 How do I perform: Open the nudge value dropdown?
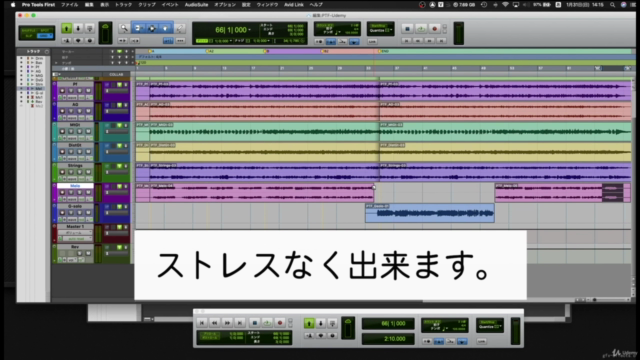click(269, 41)
